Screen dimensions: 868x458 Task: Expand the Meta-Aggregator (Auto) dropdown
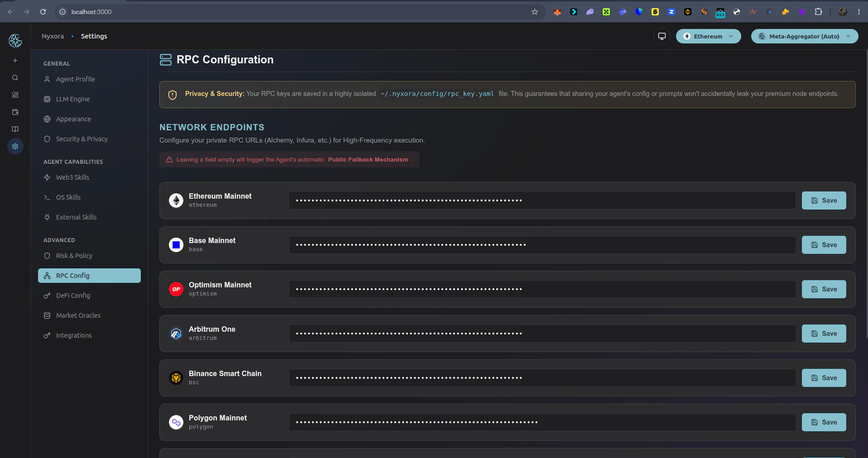pos(804,36)
